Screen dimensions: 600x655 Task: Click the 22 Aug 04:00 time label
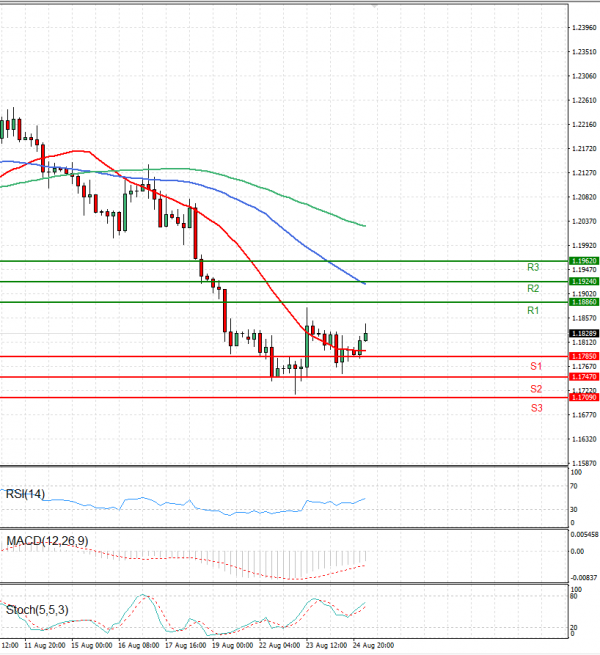point(279,645)
